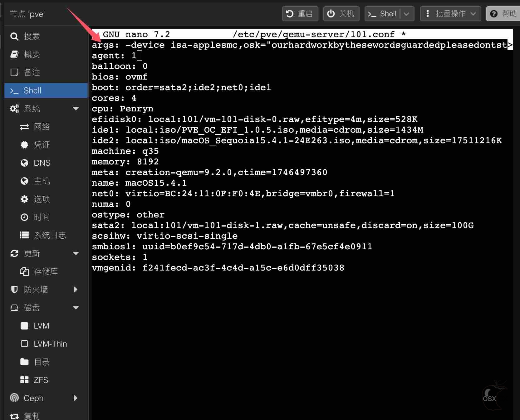520x420 pixels.
Task: Click the LVM filled square icon
Action: tap(24, 326)
